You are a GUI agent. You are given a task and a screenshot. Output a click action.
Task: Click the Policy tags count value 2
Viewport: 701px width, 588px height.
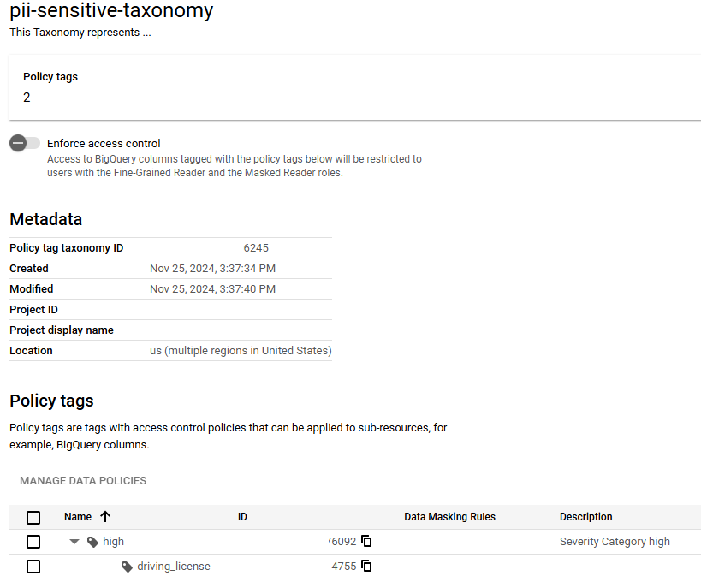click(x=26, y=98)
